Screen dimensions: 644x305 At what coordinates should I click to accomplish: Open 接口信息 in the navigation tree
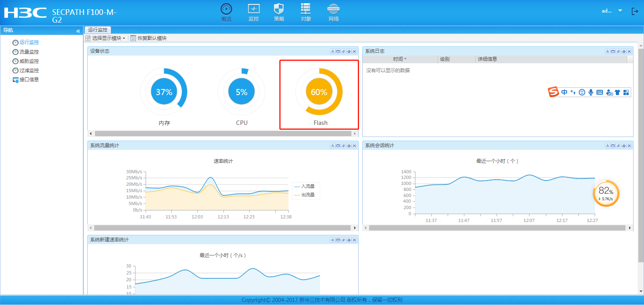click(29, 80)
